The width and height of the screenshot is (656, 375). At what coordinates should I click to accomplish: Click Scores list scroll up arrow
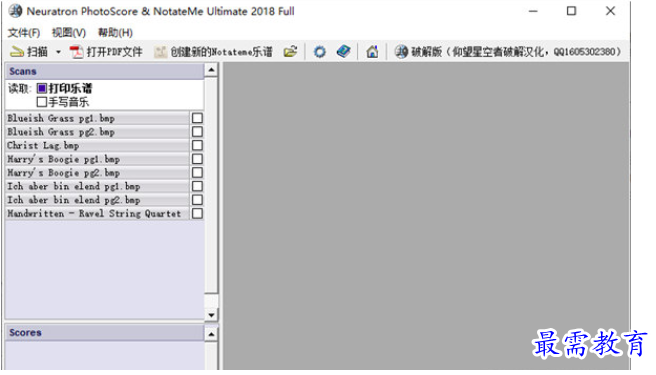pos(211,334)
